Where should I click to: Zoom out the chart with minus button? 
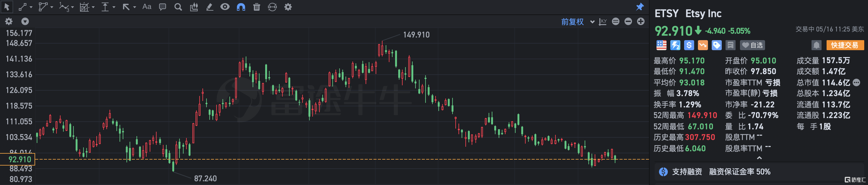coord(628,22)
